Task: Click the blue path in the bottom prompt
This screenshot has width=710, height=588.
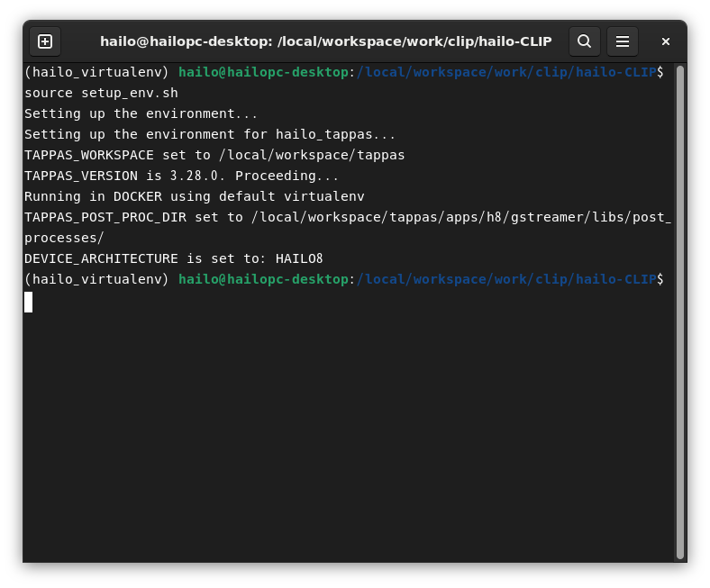Action: tap(506, 279)
